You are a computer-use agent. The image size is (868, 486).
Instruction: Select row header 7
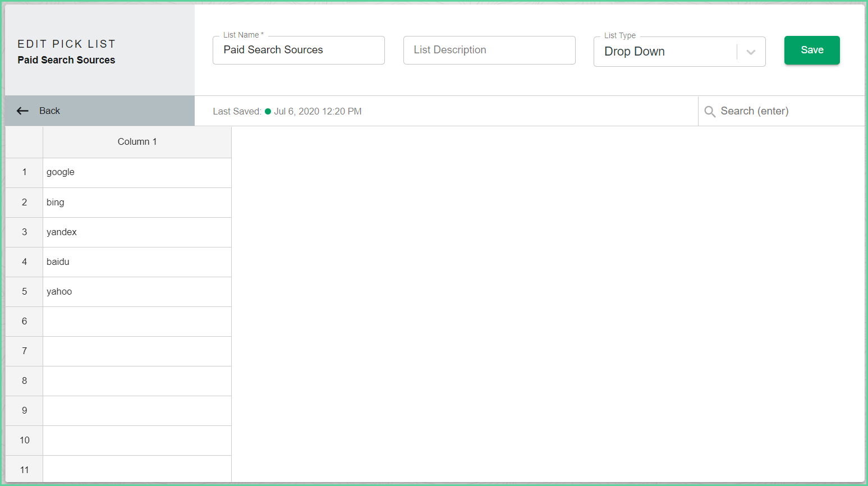[24, 351]
